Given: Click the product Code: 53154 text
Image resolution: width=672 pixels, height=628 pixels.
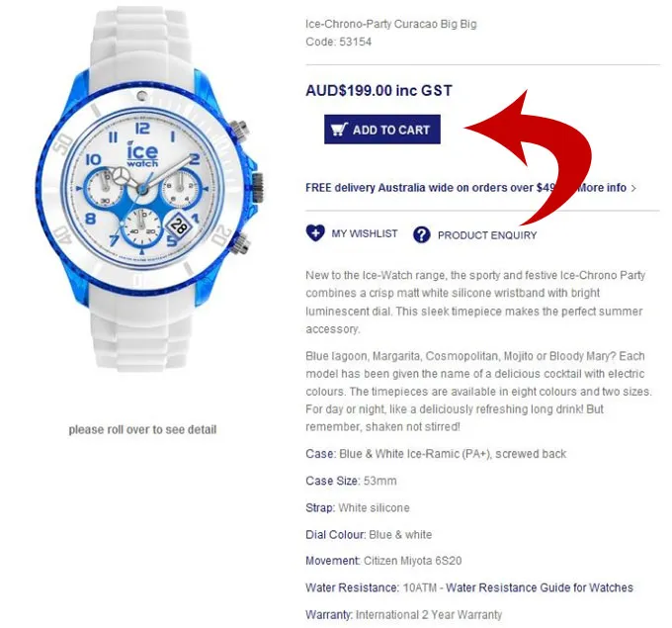Looking at the screenshot, I should 339,43.
